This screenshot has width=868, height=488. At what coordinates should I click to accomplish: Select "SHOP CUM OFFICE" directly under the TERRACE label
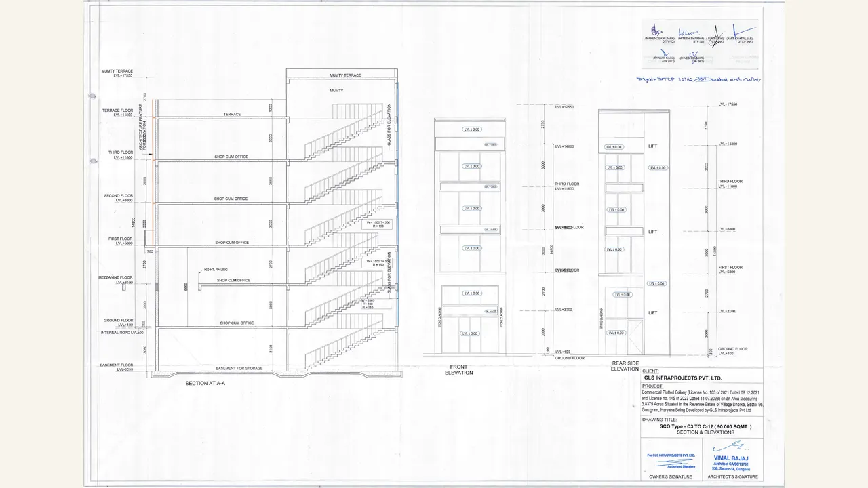tap(231, 157)
